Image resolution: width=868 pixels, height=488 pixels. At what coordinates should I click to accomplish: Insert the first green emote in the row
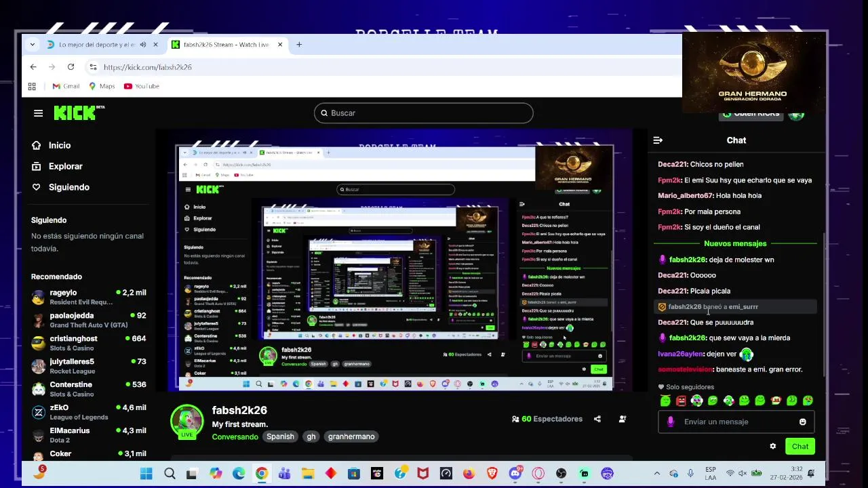coord(665,401)
